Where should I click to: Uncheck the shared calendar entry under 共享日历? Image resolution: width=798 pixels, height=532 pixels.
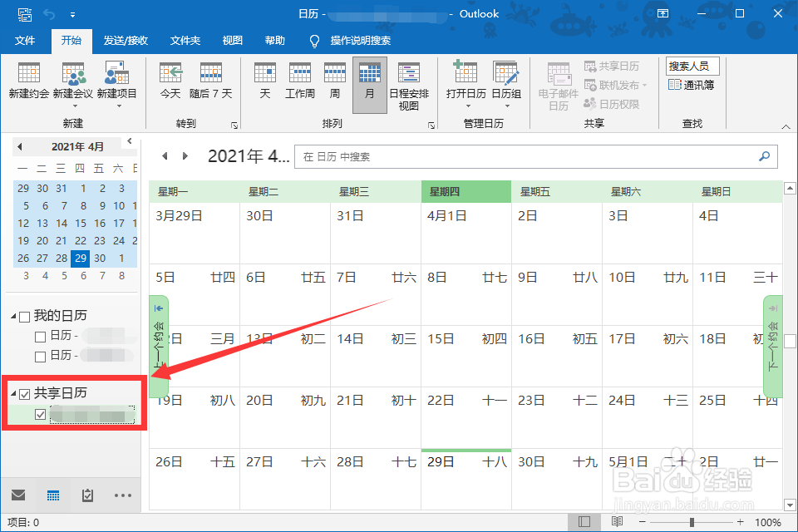pos(40,415)
